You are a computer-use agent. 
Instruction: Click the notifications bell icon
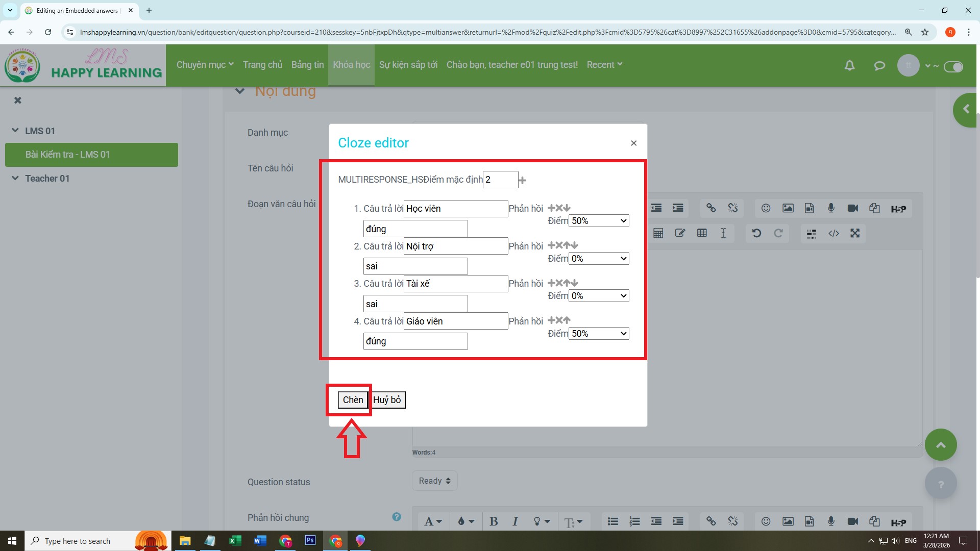pyautogui.click(x=849, y=65)
